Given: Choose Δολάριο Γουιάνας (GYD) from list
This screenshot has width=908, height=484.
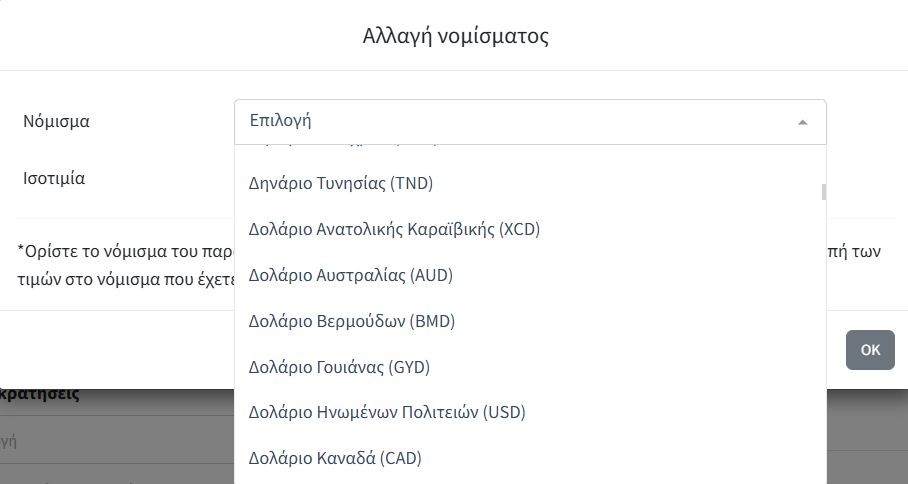Looking at the screenshot, I should [339, 367].
